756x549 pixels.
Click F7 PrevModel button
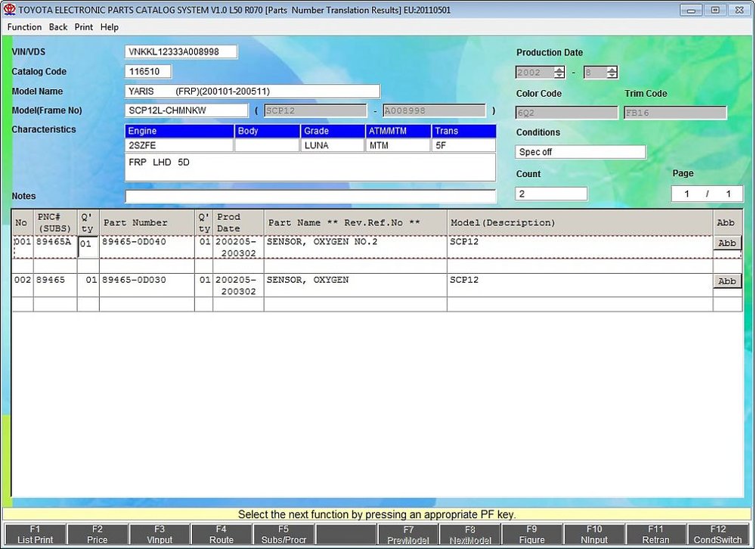[x=408, y=535]
